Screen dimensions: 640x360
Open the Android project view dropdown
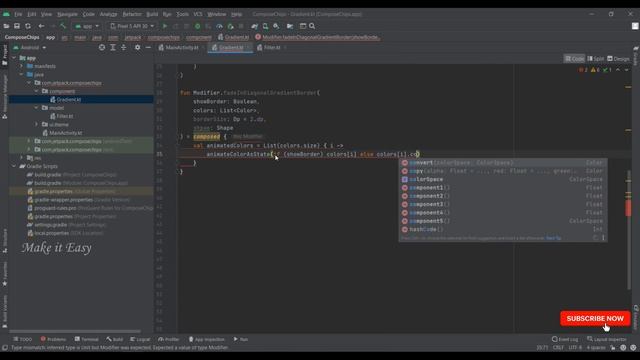[30, 47]
